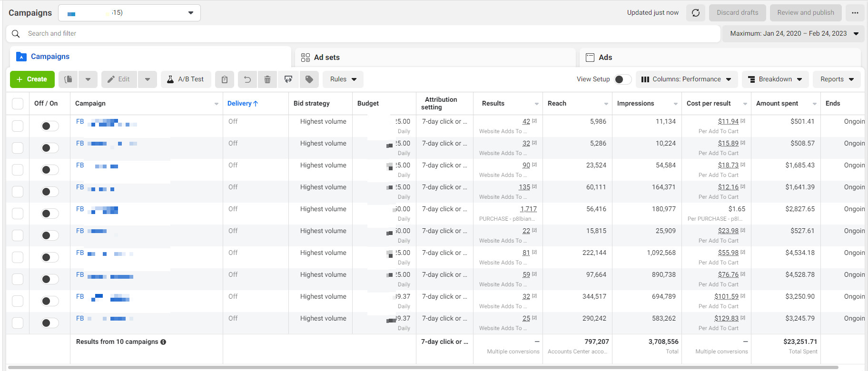
Task: Switch to the Campaigns tab
Action: click(x=150, y=57)
